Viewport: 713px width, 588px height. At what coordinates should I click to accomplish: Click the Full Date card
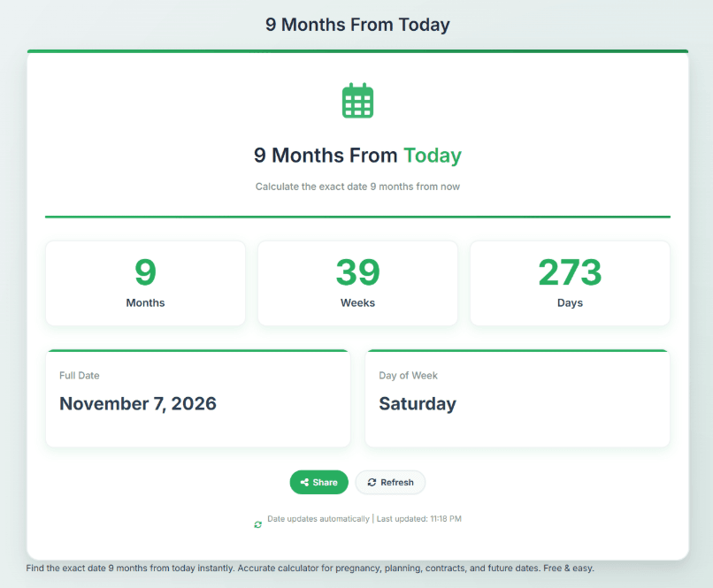tap(198, 398)
